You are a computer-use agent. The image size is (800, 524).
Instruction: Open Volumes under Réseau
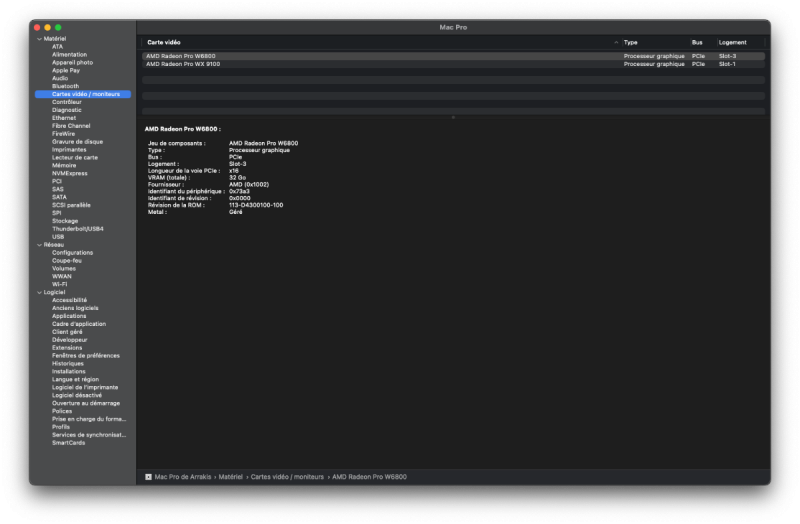click(64, 268)
